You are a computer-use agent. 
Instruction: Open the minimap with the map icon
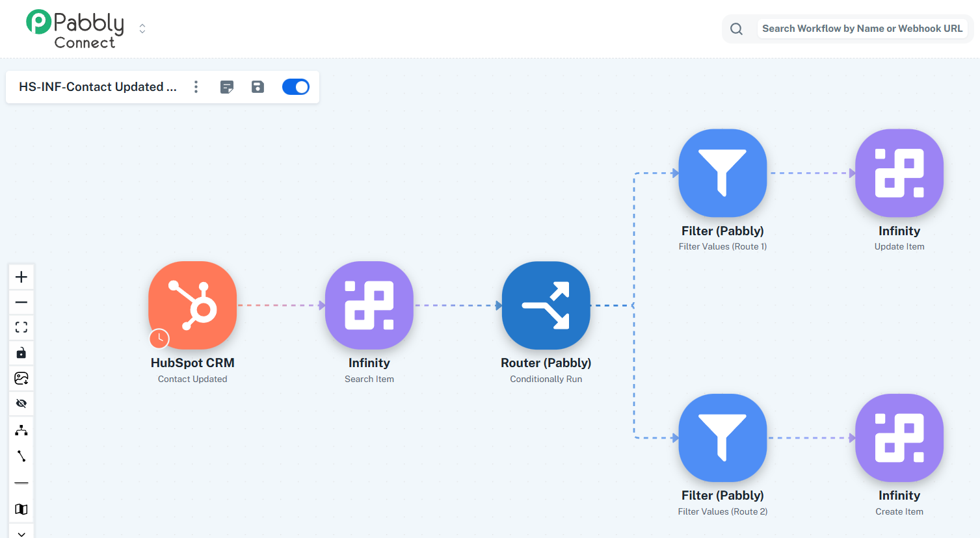point(21,509)
